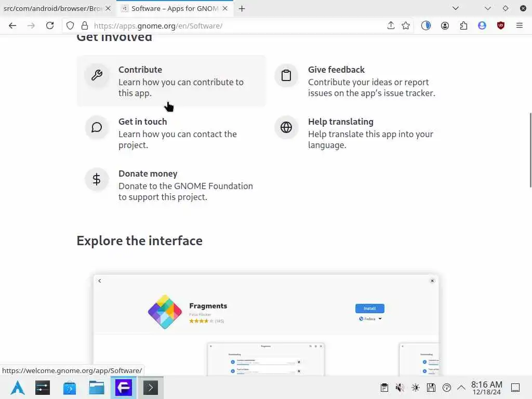The width and height of the screenshot is (532, 399).
Task: Open the Donate money link heading
Action: [x=148, y=174]
